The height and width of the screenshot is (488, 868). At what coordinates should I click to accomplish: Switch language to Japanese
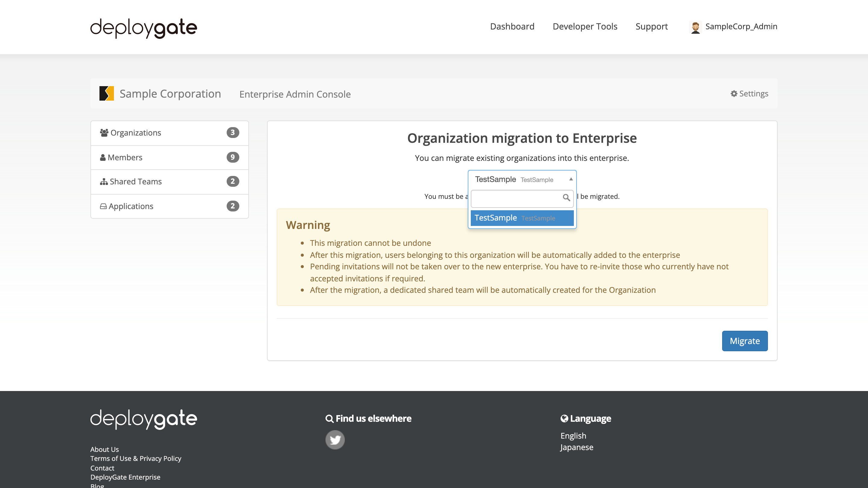pyautogui.click(x=577, y=447)
